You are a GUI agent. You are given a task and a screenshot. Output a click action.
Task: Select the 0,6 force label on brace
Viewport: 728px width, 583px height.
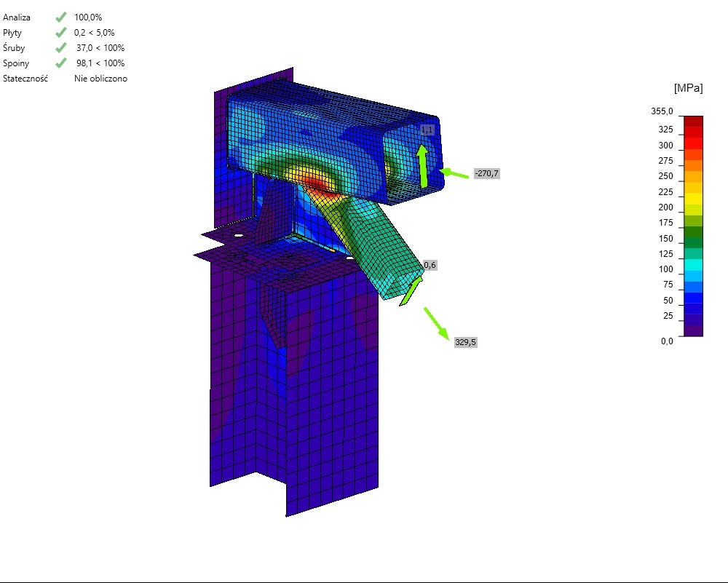coord(430,265)
